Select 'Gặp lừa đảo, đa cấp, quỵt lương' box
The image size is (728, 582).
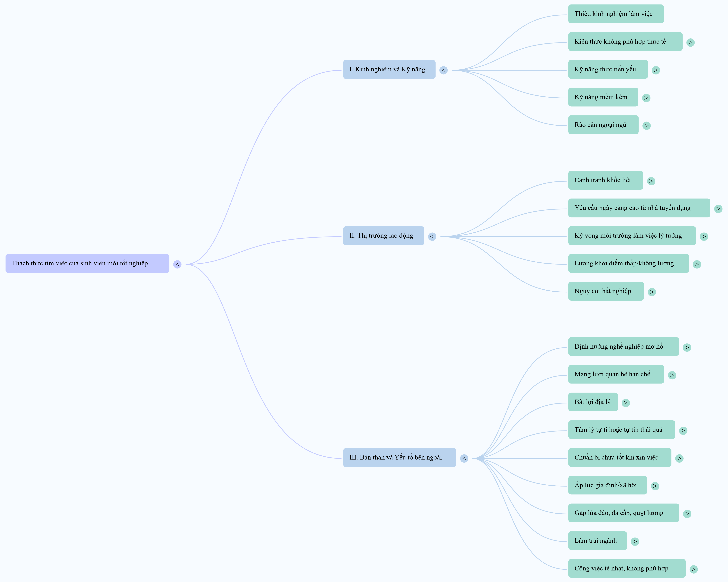624,513
